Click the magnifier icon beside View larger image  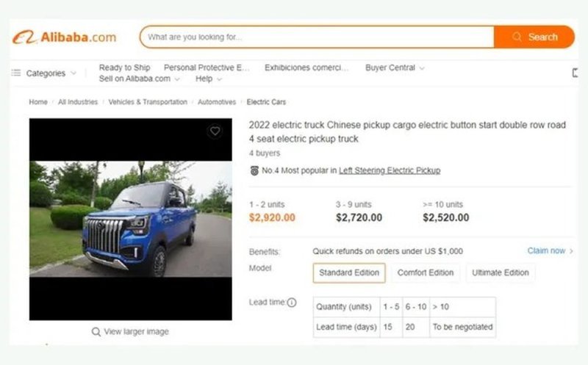(x=96, y=332)
